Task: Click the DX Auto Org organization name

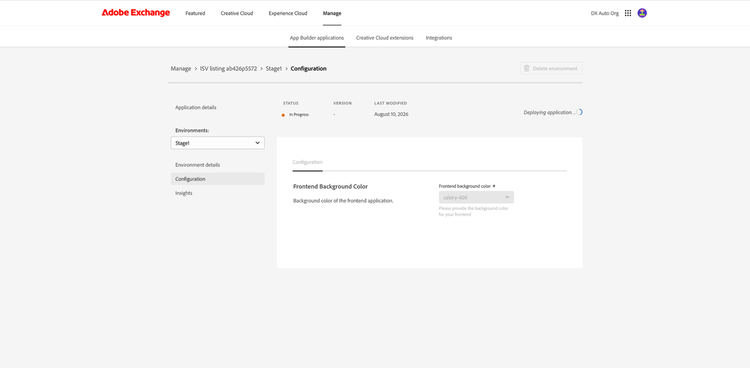Action: [x=605, y=13]
